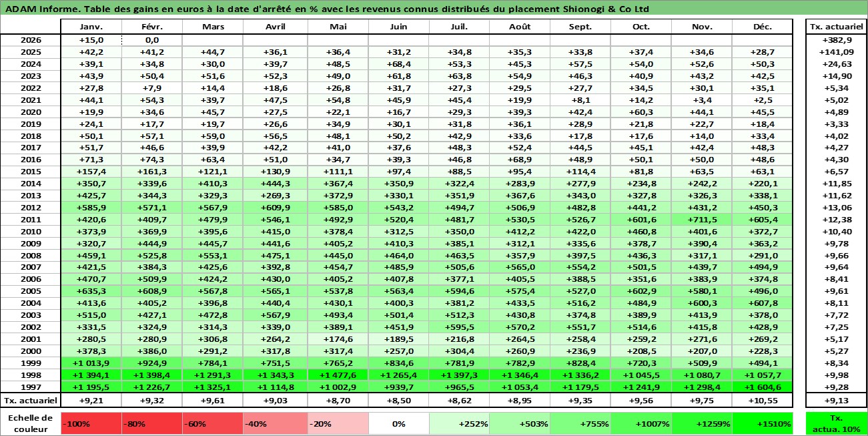868x436 pixels.
Task: Select the +503% color scale swatch
Action: click(x=520, y=423)
